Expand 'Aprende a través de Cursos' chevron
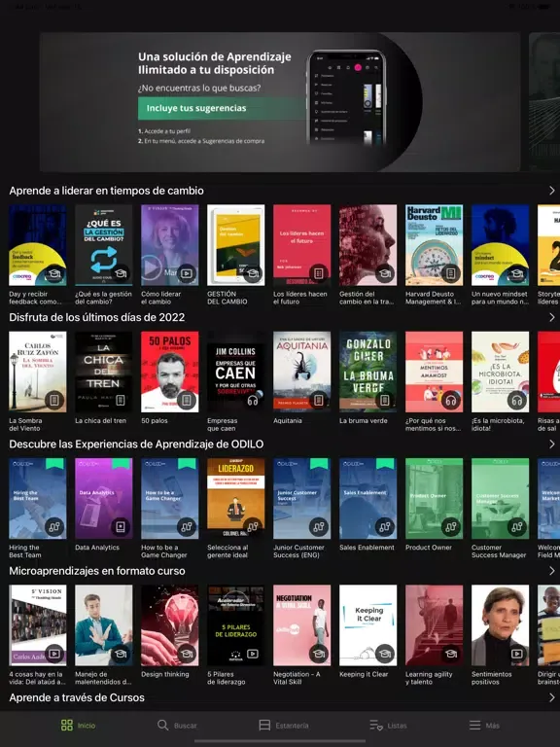Screen dimensions: 560x747 pyautogui.click(x=551, y=697)
